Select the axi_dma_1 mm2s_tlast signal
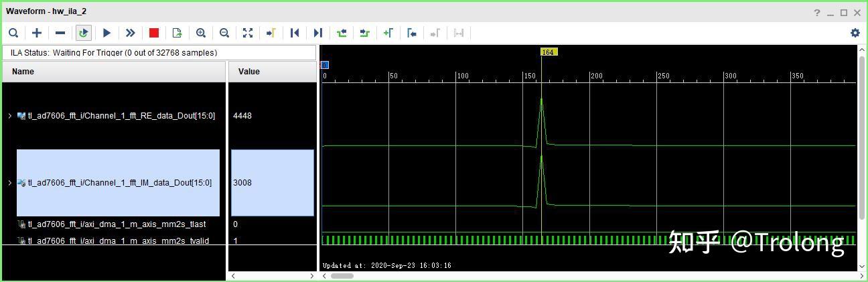Image resolution: width=868 pixels, height=282 pixels. pyautogui.click(x=117, y=224)
